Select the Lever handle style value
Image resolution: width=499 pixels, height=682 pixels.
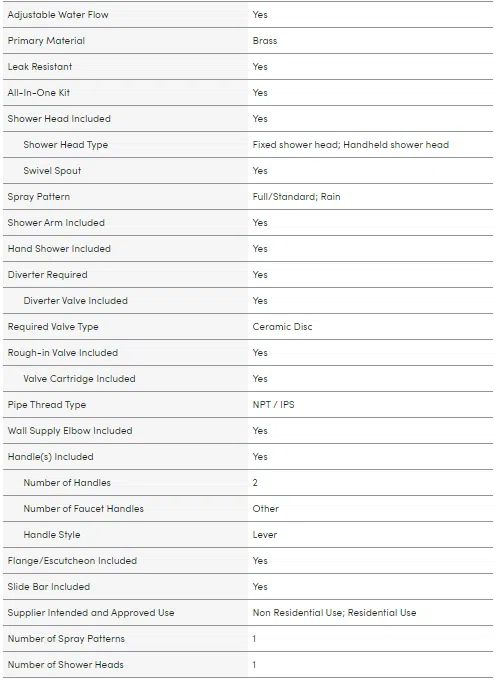click(x=265, y=535)
